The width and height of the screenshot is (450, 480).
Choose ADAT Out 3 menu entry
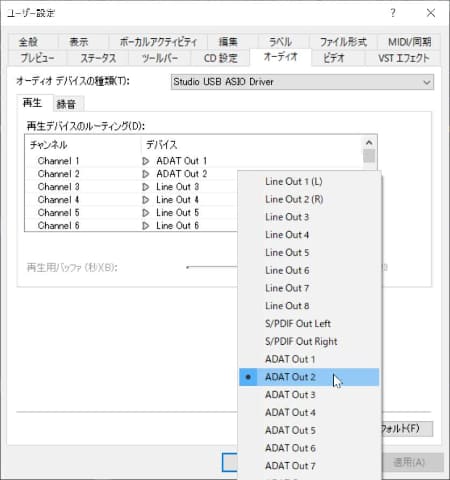pos(309,395)
